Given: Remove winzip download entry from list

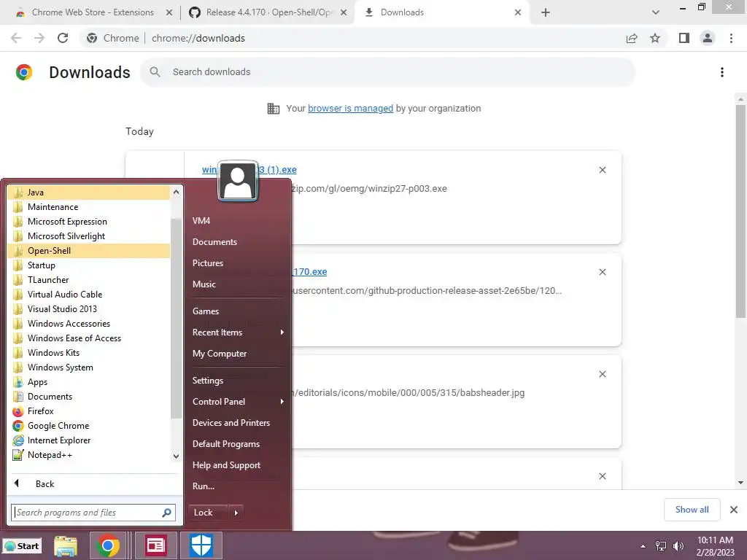Looking at the screenshot, I should [x=602, y=170].
